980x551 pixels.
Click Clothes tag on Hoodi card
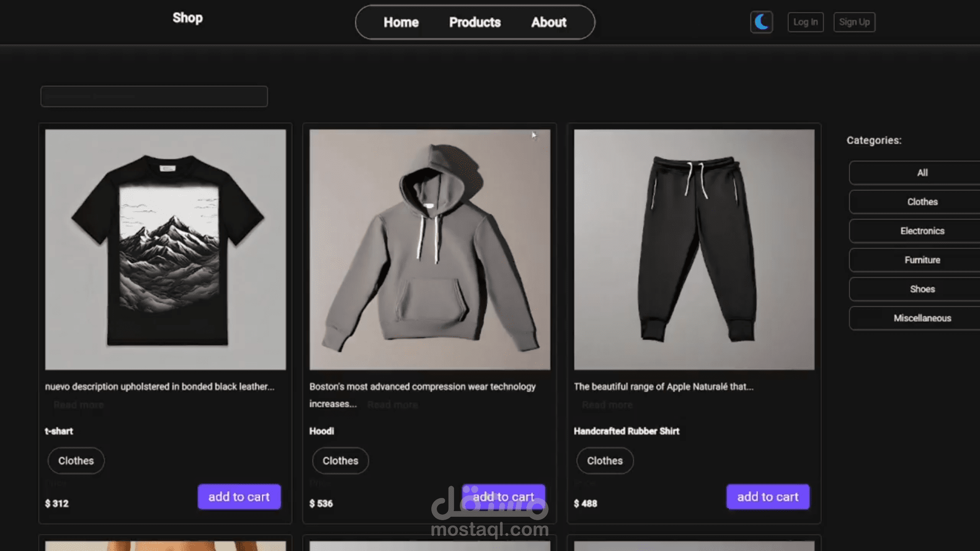[340, 461]
